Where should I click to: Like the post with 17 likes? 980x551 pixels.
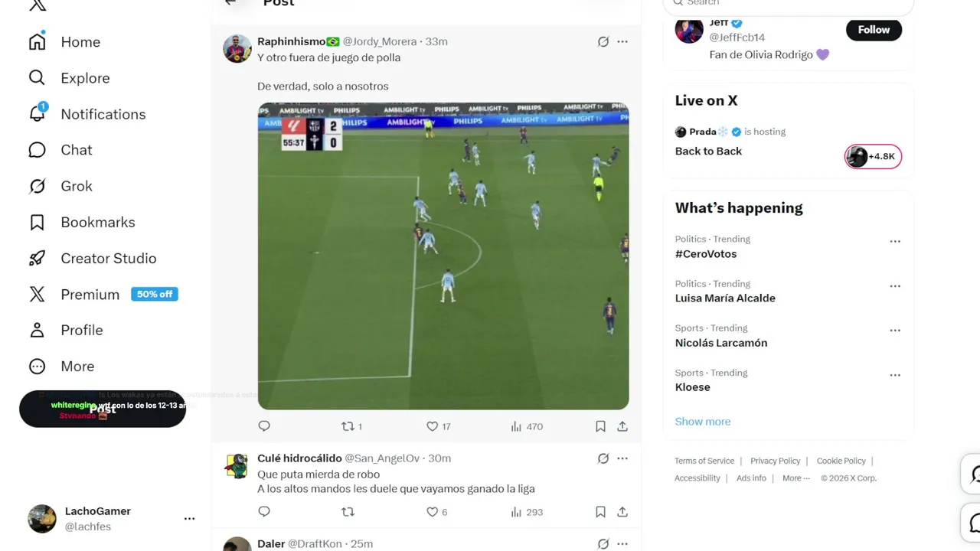(x=438, y=426)
